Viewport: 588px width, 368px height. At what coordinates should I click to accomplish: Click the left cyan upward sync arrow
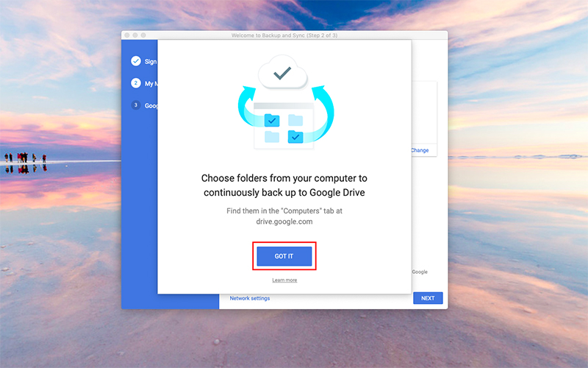(x=248, y=108)
